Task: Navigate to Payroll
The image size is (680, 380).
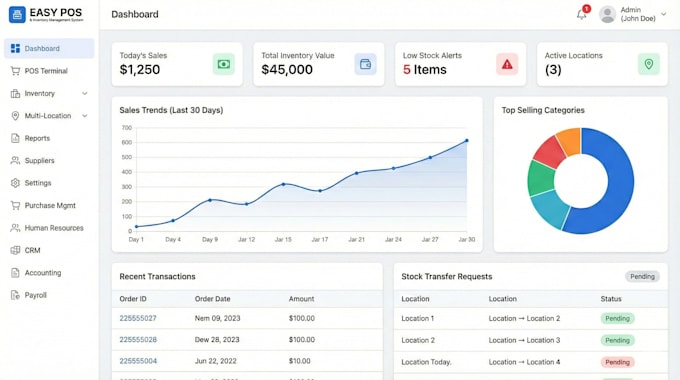Action: point(49,295)
